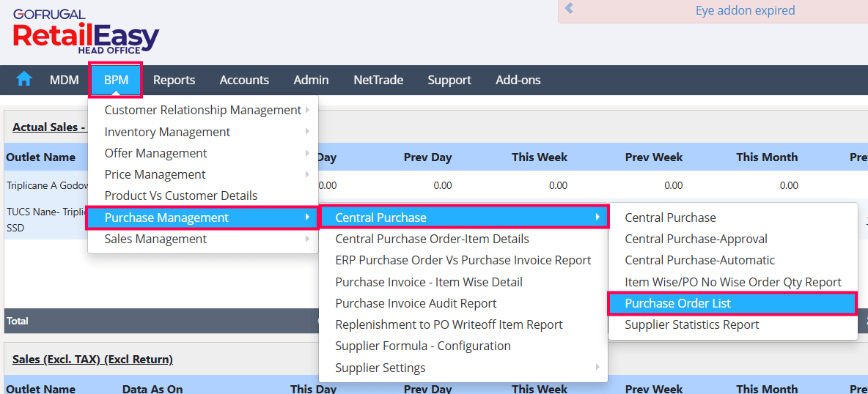The image size is (868, 394).
Task: Open the Accounts menu
Action: pos(244,80)
